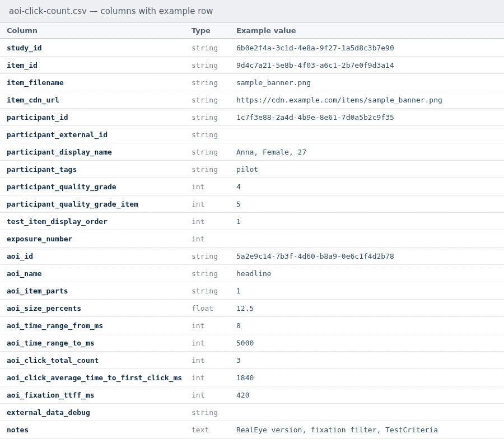Select the 'participant_display_name' column name
This screenshot has width=504, height=448.
59,152
